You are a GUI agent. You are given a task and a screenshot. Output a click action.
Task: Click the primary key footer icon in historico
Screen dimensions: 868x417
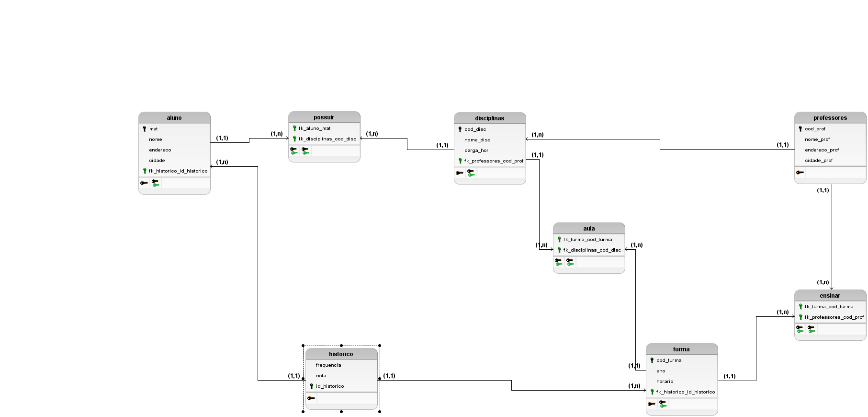tap(311, 398)
